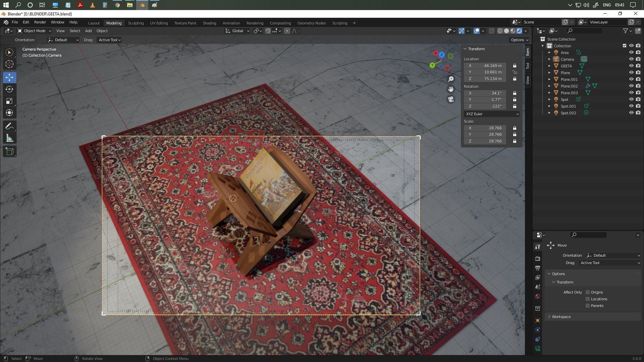
Task: Click the Options button in header
Action: tap(519, 40)
